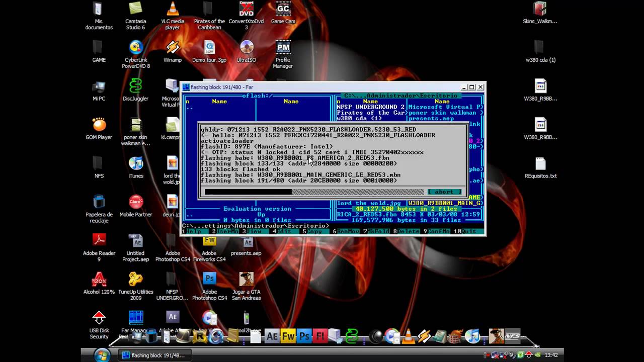Viewport: 644px width, 362px height.
Task: Select 6RenMov in Far's key bar
Action: pos(346,232)
